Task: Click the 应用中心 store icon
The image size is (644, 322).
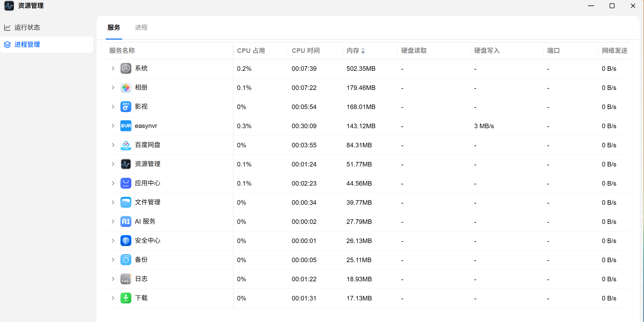Action: tap(126, 183)
